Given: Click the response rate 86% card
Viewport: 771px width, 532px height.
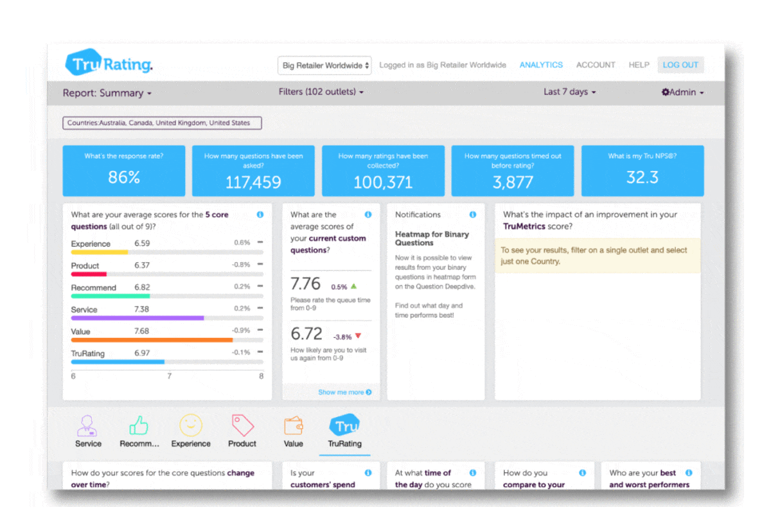Looking at the screenshot, I should tap(124, 171).
